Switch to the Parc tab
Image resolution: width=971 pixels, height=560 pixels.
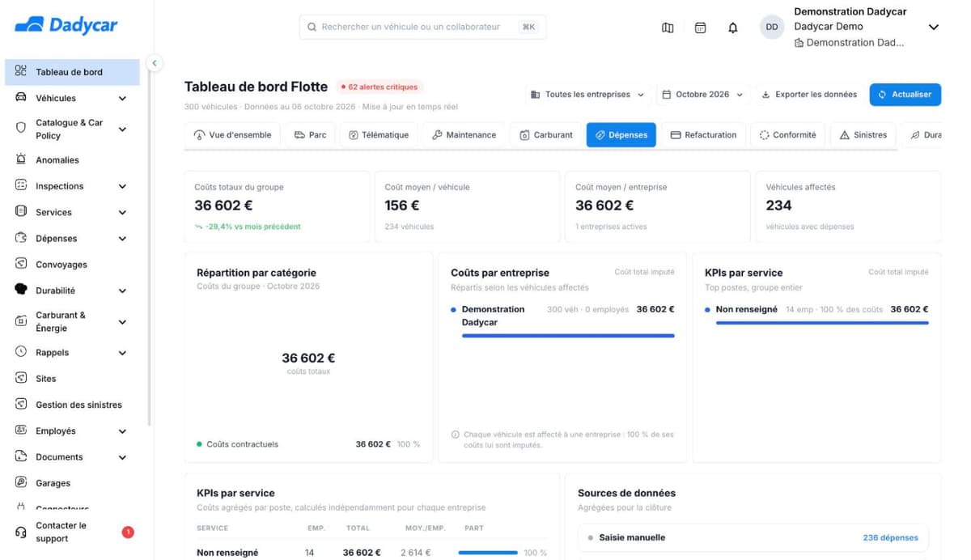(x=310, y=135)
